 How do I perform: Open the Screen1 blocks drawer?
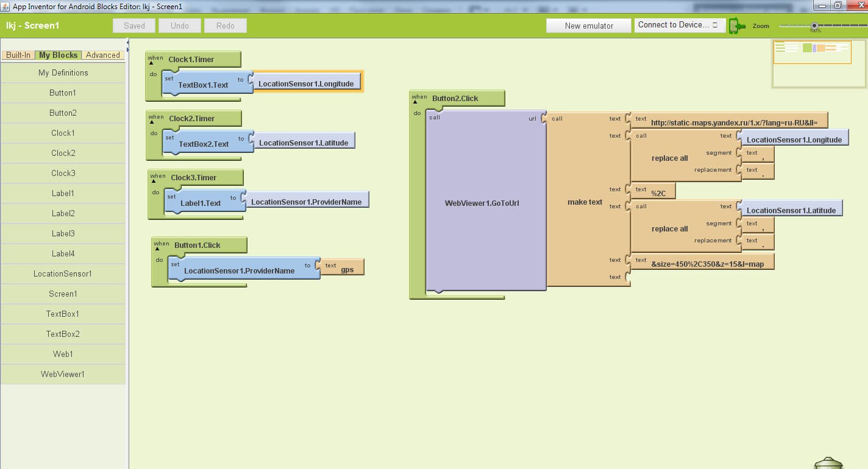point(63,294)
